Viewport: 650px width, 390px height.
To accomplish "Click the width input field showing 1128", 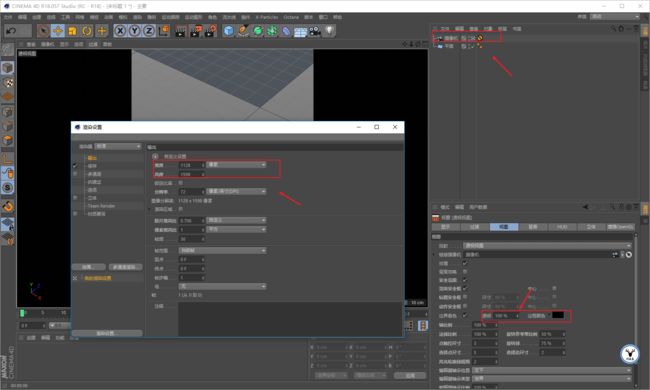I will coord(192,165).
